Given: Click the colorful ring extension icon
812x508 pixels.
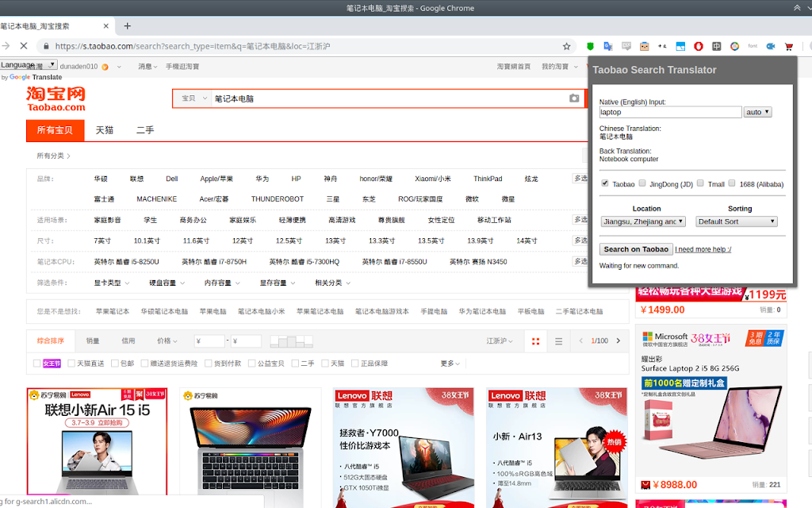Looking at the screenshot, I should tap(734, 46).
